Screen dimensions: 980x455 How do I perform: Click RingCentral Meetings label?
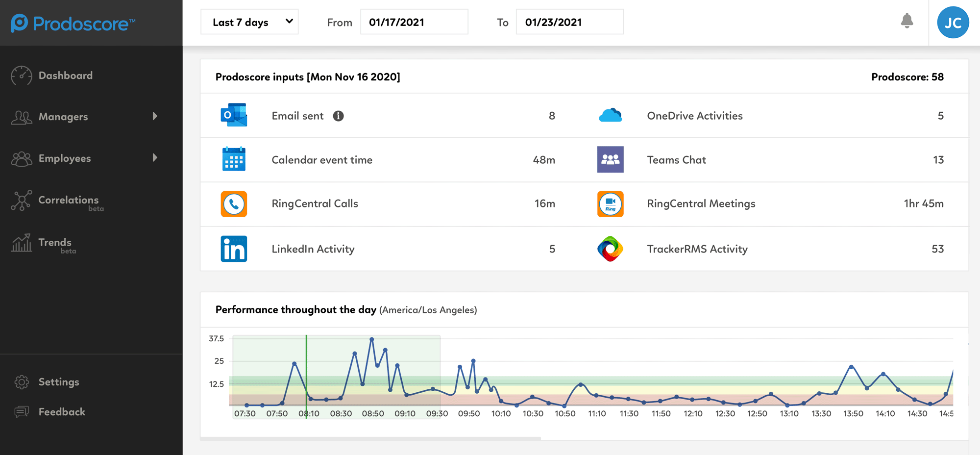point(701,203)
